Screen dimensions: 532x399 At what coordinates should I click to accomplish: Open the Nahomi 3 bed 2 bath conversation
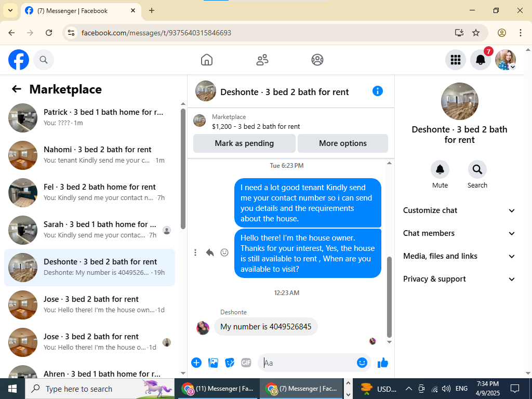click(89, 155)
